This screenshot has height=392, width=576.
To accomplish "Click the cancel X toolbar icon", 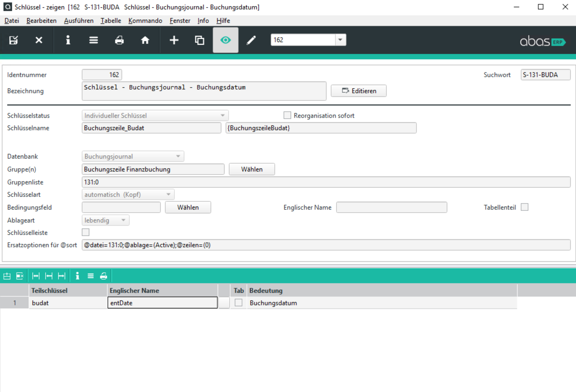I will [x=39, y=40].
